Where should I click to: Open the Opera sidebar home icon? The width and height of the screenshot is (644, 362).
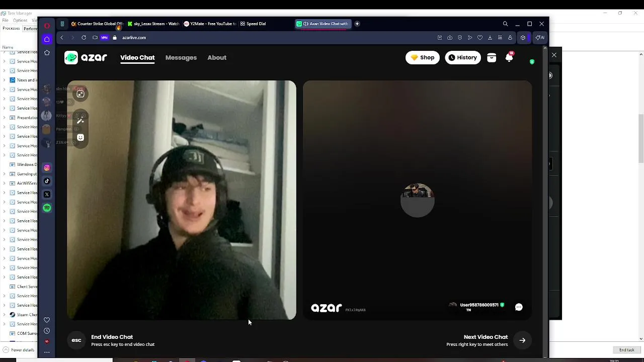coord(47,39)
